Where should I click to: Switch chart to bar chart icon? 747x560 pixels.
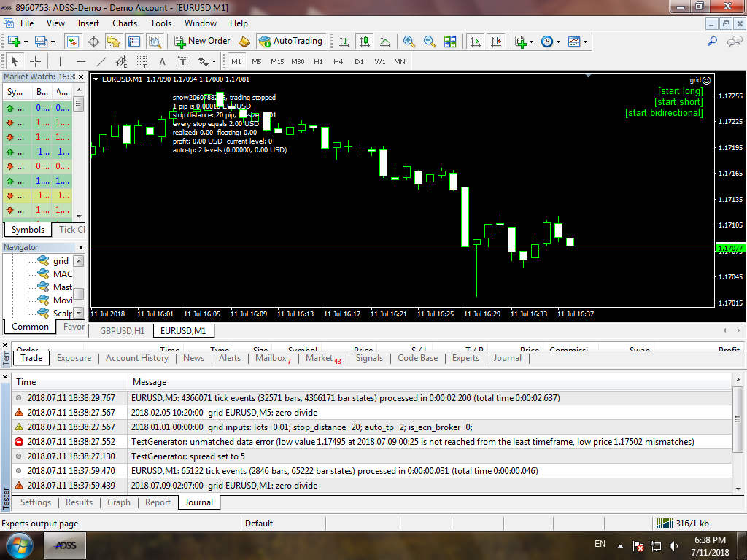344,42
